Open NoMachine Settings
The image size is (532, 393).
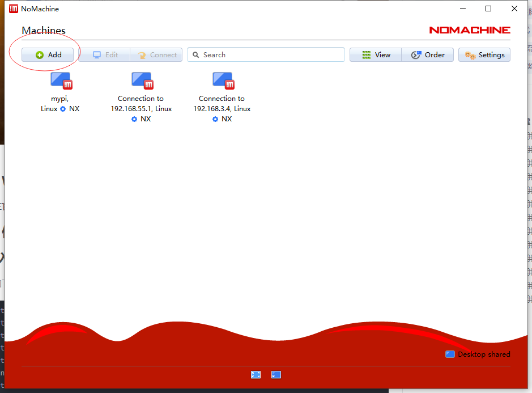coord(484,54)
